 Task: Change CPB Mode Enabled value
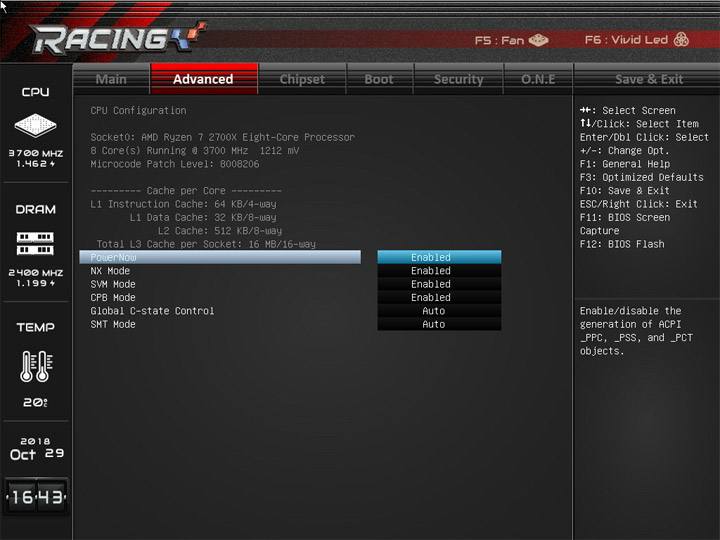(x=439, y=298)
